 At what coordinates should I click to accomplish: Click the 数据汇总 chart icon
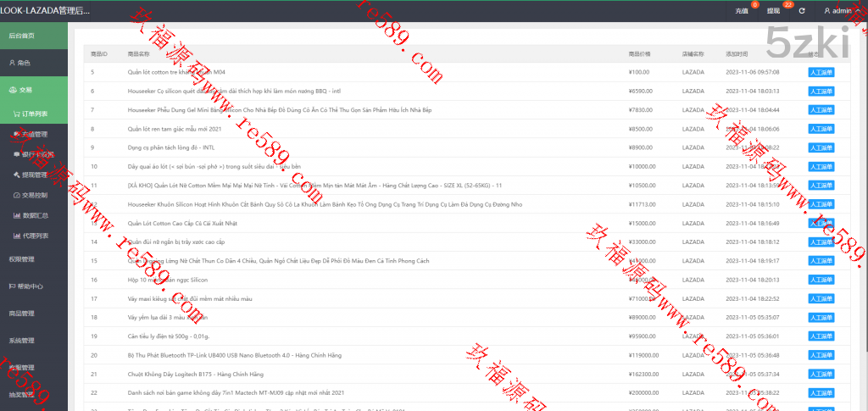tap(17, 215)
